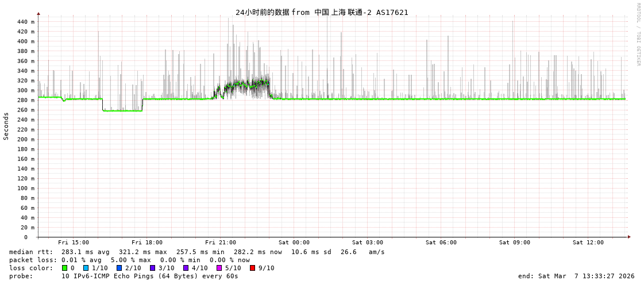Click the red 9/10 loss swatch
The height and width of the screenshot is (284, 644).
pyautogui.click(x=252, y=268)
